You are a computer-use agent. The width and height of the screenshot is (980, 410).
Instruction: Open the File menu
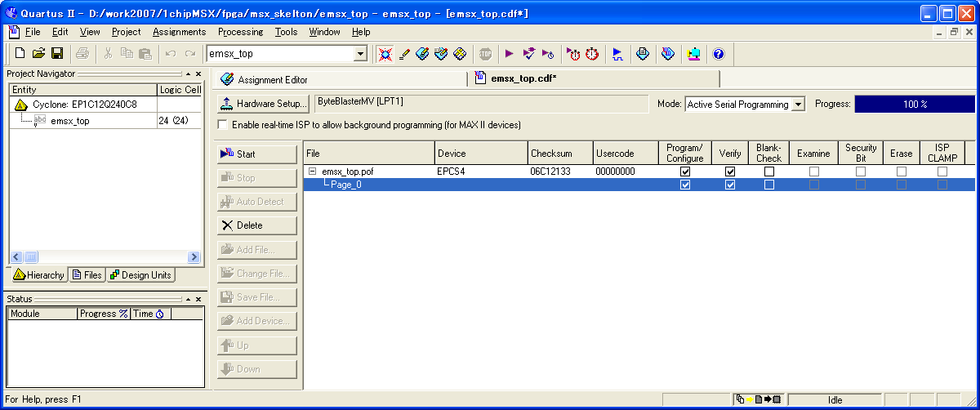click(x=32, y=32)
